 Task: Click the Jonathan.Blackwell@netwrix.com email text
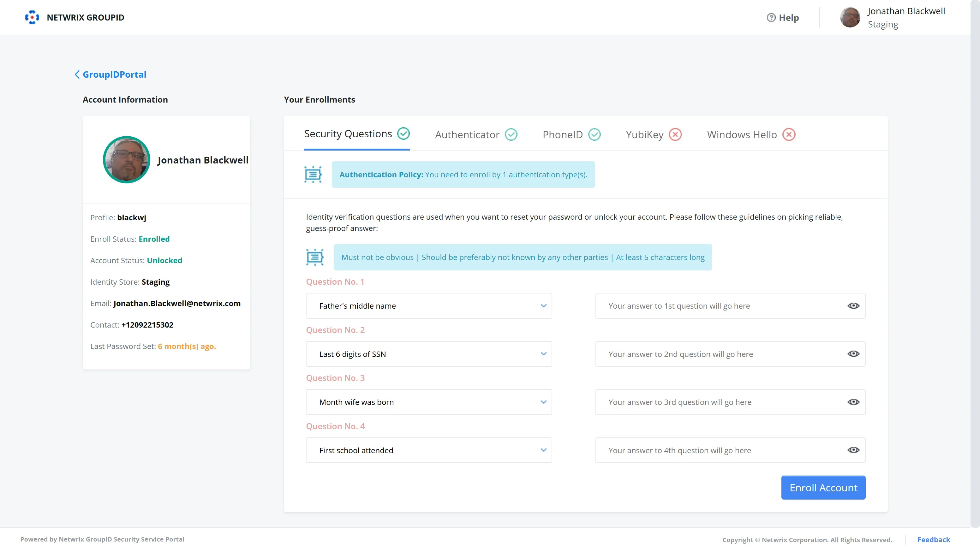click(x=177, y=304)
